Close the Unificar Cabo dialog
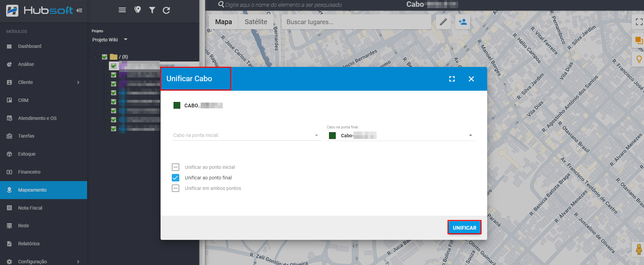The image size is (644, 265). coord(471,79)
